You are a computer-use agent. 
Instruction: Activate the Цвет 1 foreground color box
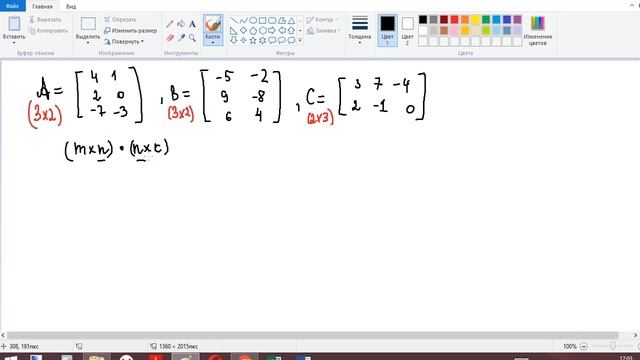click(x=387, y=30)
